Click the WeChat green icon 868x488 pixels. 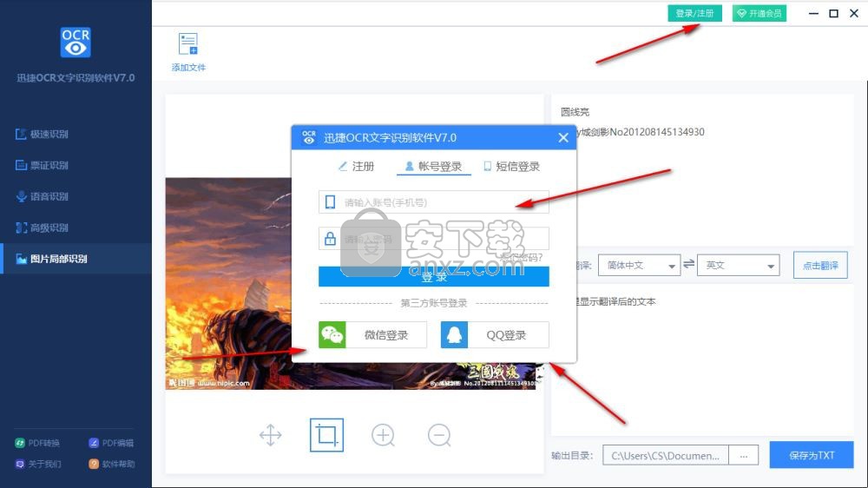click(x=332, y=334)
